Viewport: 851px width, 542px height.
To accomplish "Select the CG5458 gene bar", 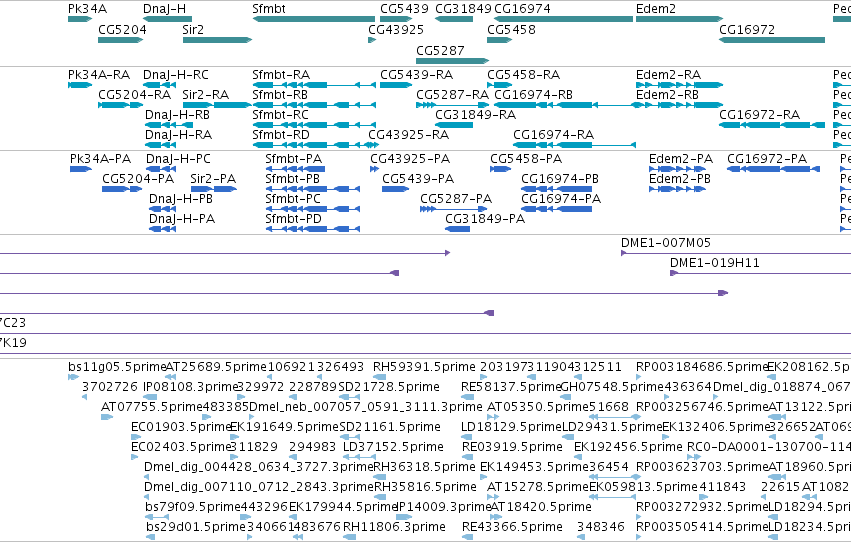I will [x=499, y=40].
